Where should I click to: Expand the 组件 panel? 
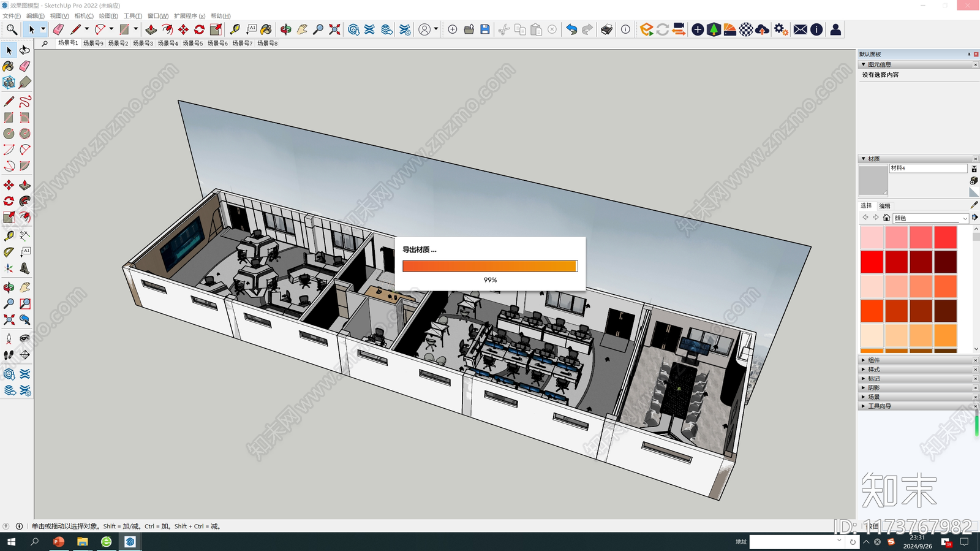(x=864, y=360)
